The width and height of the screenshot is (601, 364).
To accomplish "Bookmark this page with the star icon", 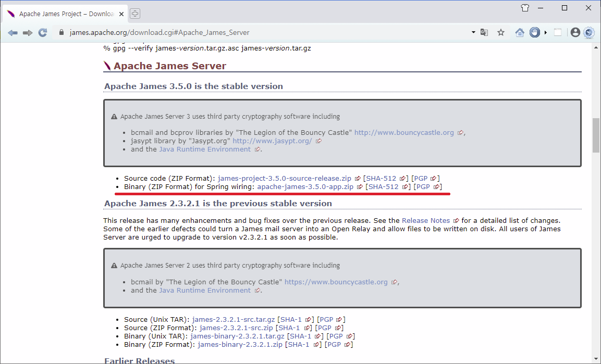I will 501,32.
